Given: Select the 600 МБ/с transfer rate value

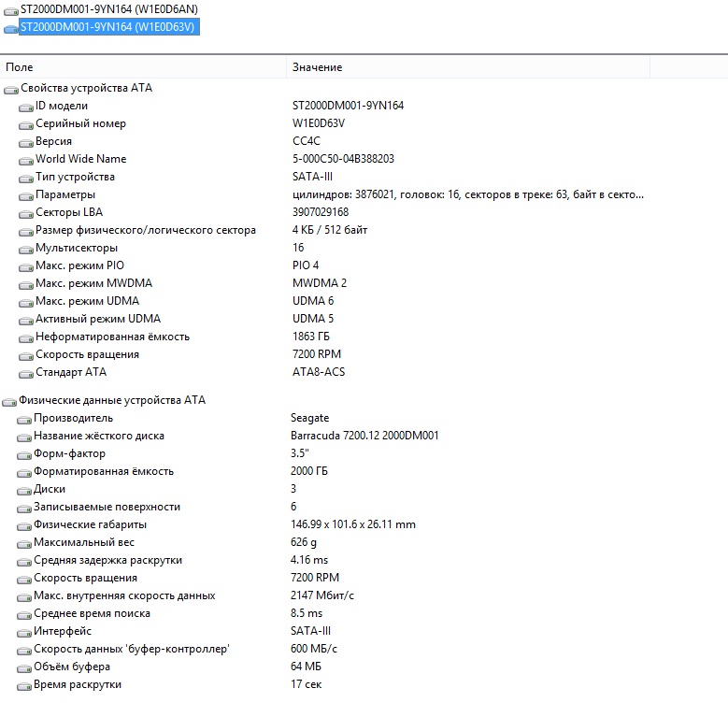Looking at the screenshot, I should pyautogui.click(x=314, y=649).
